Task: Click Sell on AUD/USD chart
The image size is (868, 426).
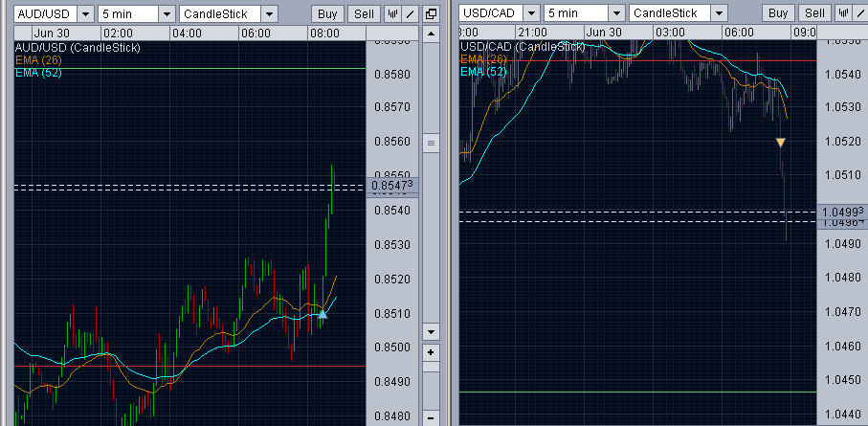Action: click(x=365, y=13)
